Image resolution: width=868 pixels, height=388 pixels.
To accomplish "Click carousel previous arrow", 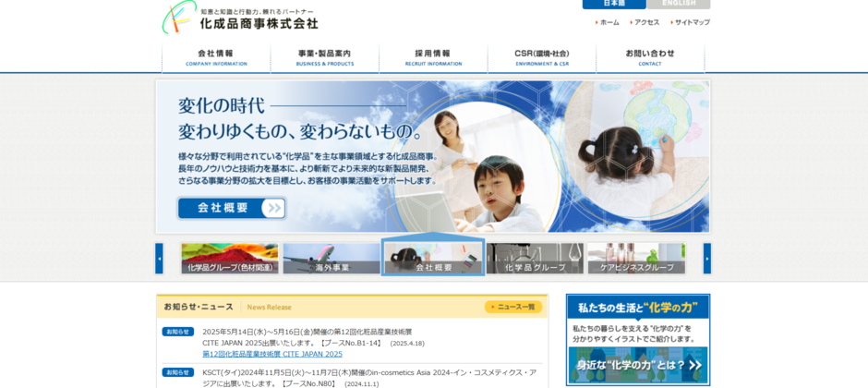I will click(x=159, y=259).
